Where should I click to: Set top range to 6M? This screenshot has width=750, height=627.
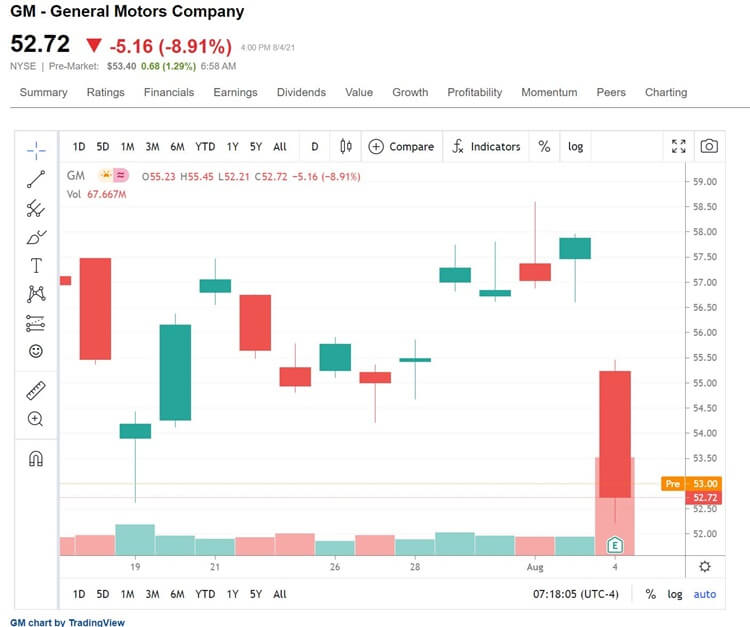[x=177, y=147]
